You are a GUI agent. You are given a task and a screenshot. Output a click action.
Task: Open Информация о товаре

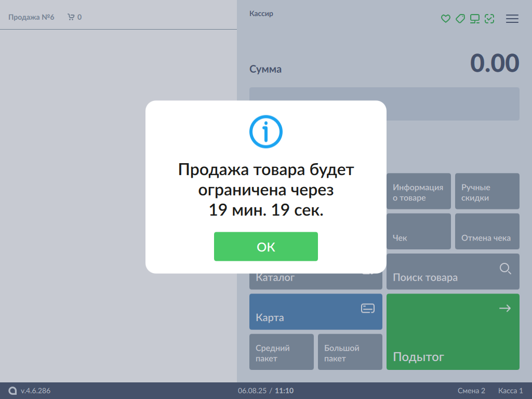tap(419, 192)
